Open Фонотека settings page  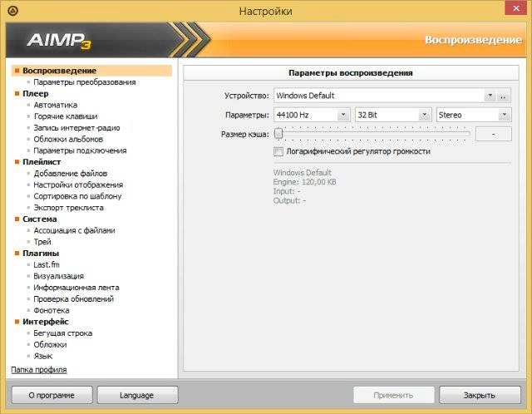point(52,311)
